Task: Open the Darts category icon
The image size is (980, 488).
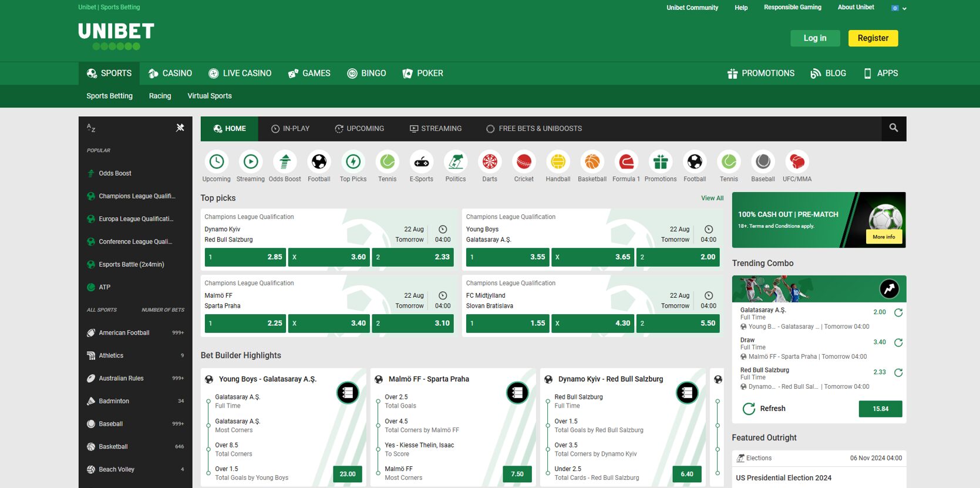Action: 490,161
